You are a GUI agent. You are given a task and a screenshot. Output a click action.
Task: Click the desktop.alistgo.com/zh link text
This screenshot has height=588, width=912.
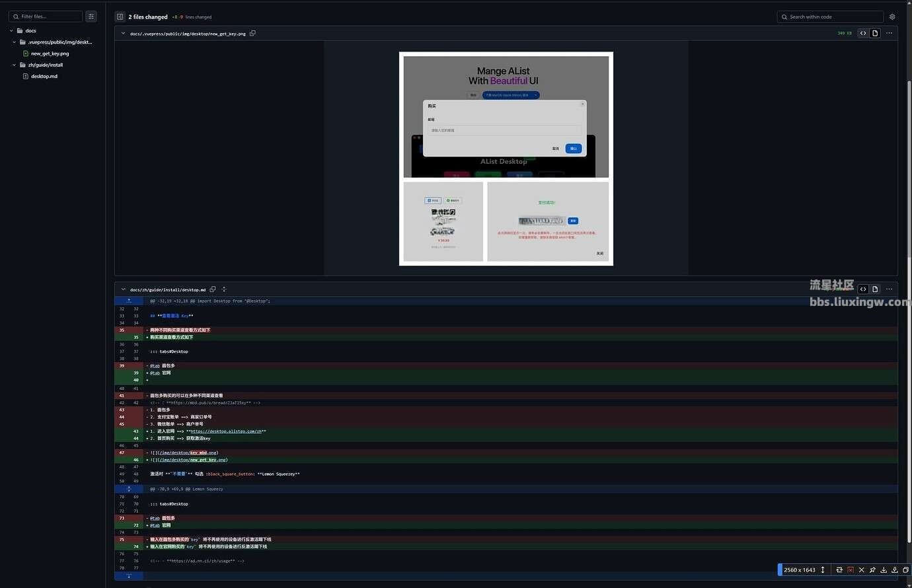point(227,431)
